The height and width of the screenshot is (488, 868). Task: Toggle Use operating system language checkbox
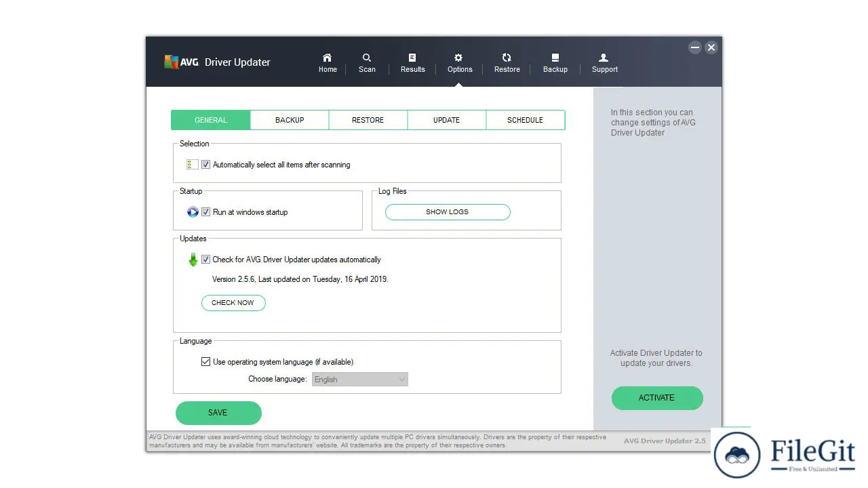point(205,362)
